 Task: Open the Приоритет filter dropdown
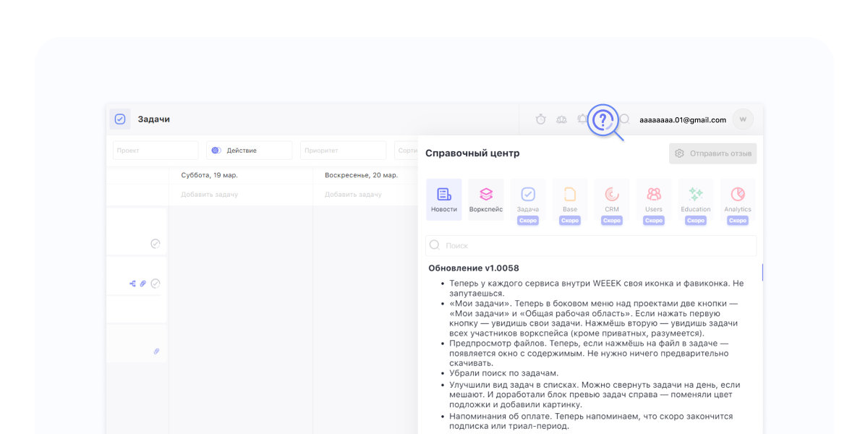click(343, 150)
